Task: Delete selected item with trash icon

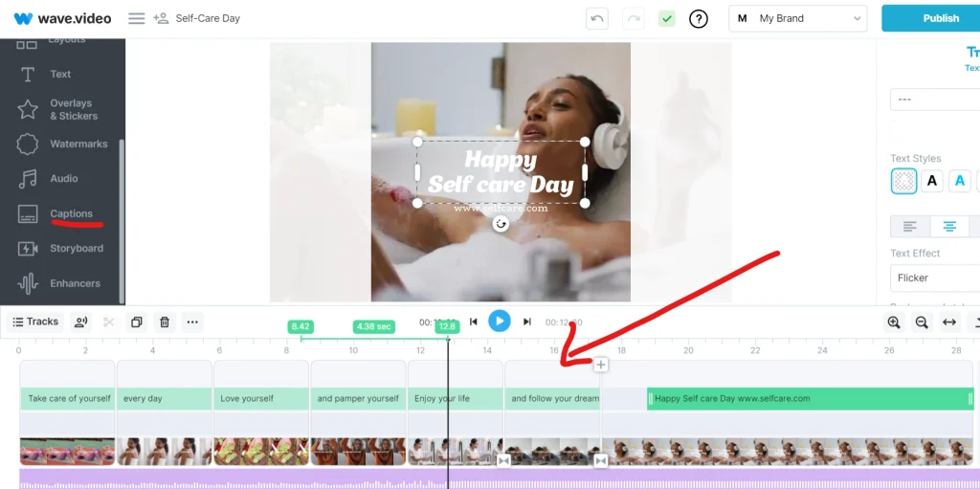Action: click(165, 322)
